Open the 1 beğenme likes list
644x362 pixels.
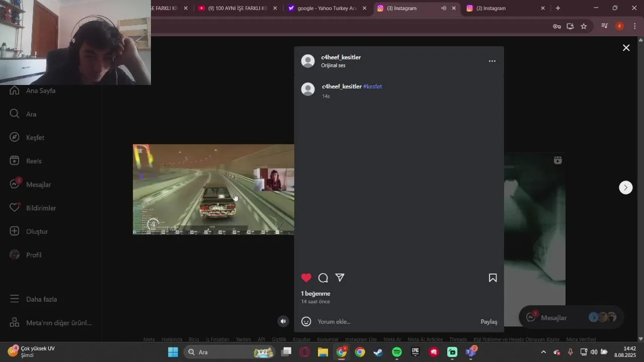coord(315,294)
